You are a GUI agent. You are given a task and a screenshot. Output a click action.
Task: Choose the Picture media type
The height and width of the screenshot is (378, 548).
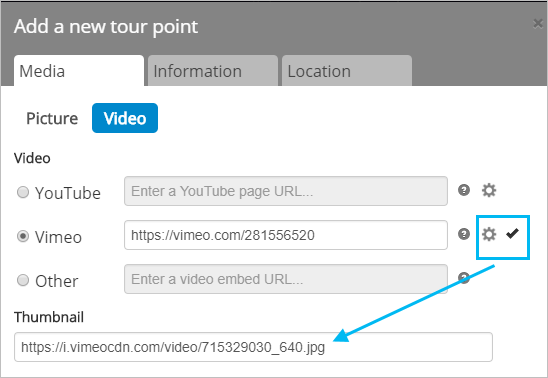[52, 118]
